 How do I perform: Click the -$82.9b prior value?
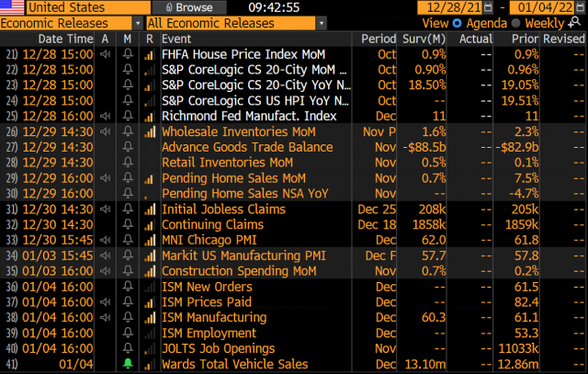pos(517,147)
